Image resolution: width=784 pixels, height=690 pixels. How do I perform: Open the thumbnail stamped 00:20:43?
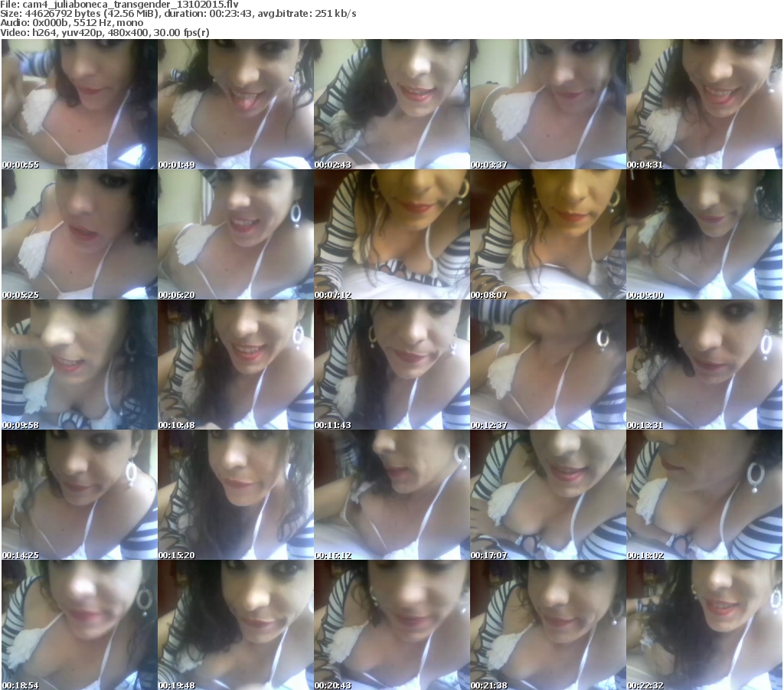392,625
